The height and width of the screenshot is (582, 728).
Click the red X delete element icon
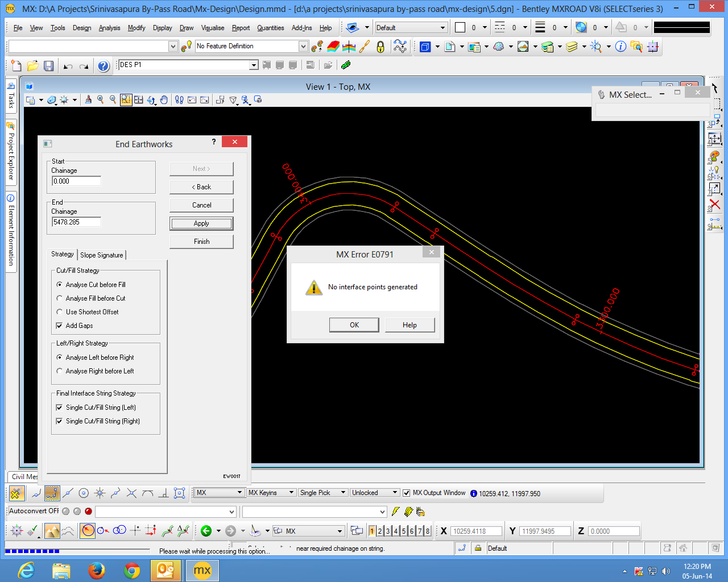pyautogui.click(x=715, y=205)
